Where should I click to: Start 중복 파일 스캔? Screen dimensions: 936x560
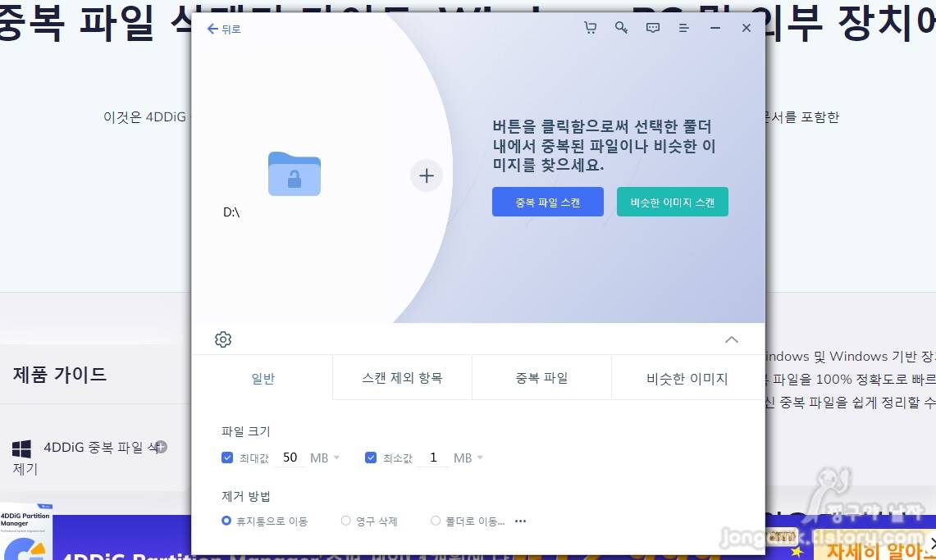[x=547, y=202]
